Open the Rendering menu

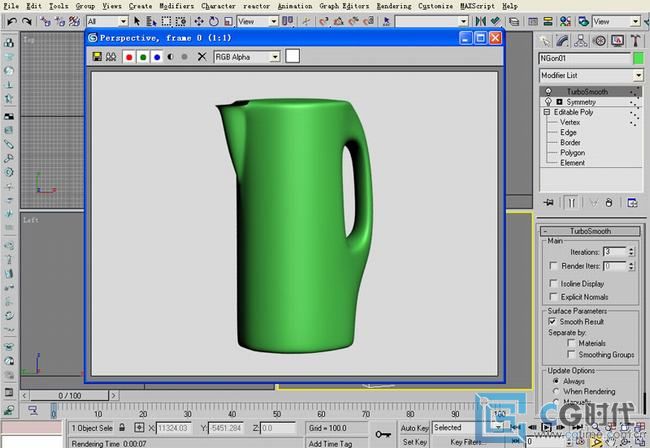pos(394,6)
